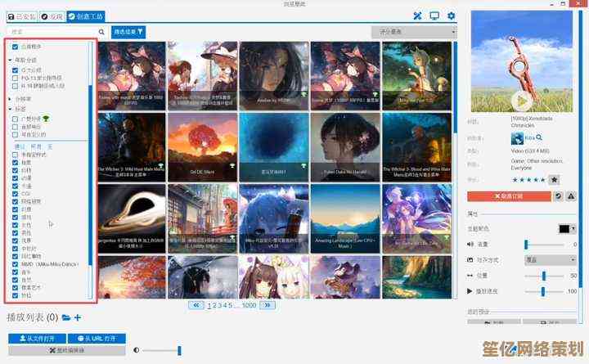Switch to the Workshop tab
Viewport: 589px width, 364px height.
[x=84, y=16]
